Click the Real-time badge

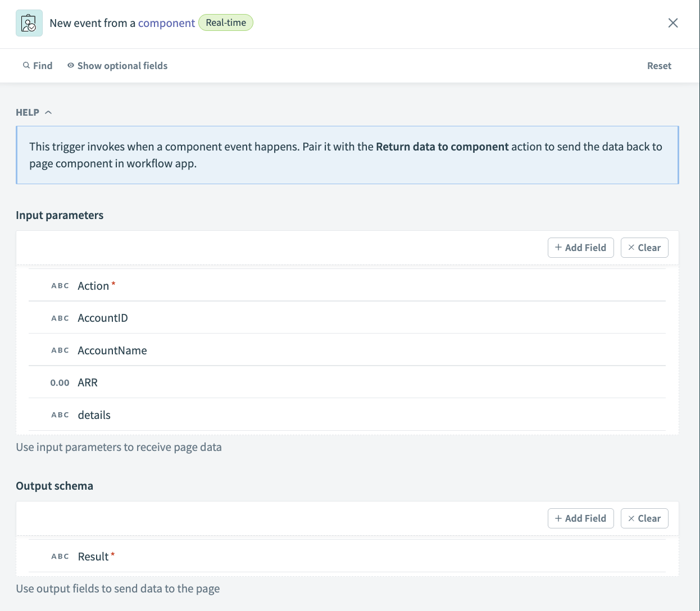point(226,23)
